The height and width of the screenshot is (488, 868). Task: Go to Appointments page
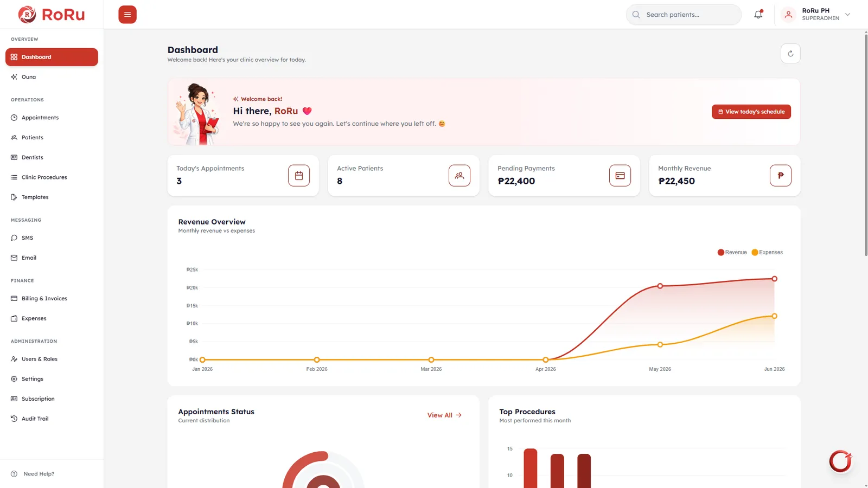52,118
